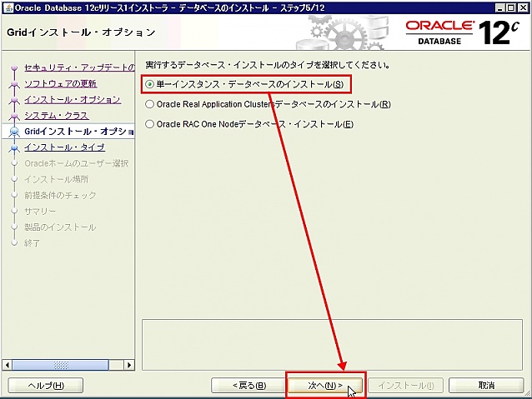Close the Oracle installer window
This screenshot has height=399, width=532.
pyautogui.click(x=523, y=7)
